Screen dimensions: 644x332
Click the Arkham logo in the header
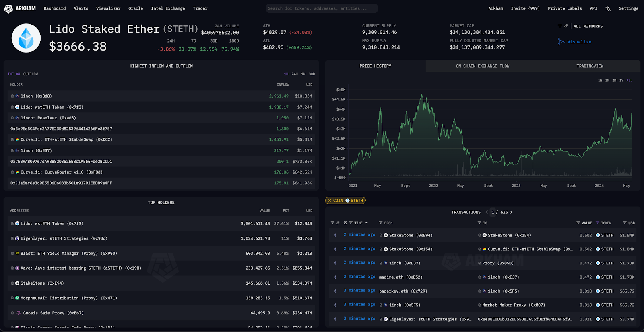coord(20,8)
